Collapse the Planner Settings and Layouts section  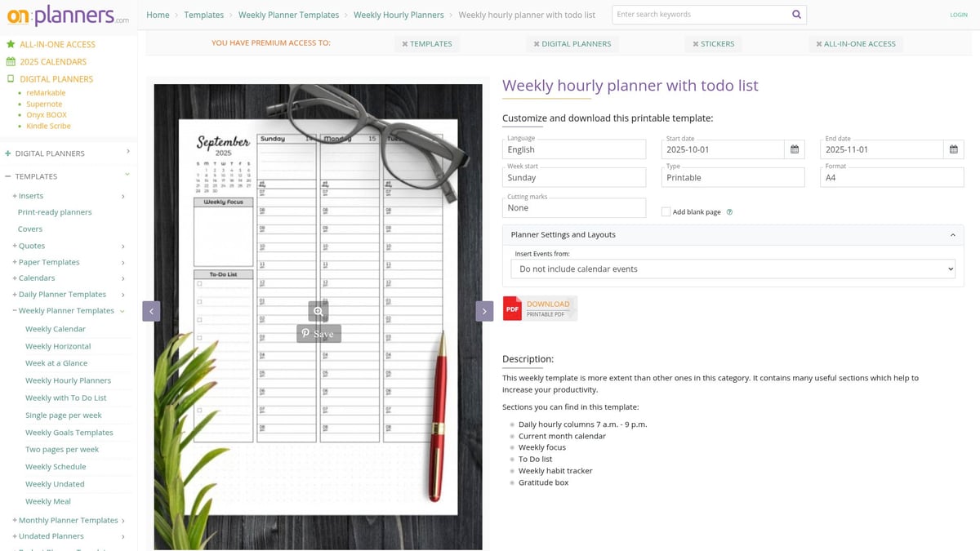tap(952, 235)
